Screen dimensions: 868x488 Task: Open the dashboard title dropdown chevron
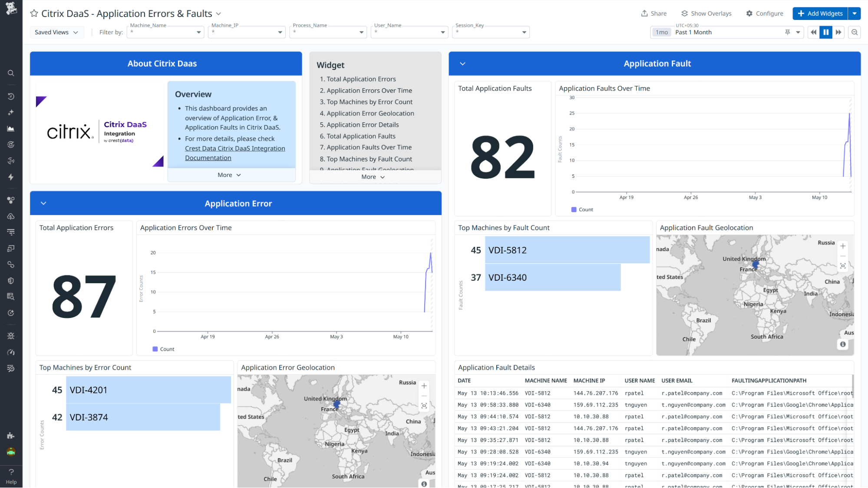click(218, 14)
